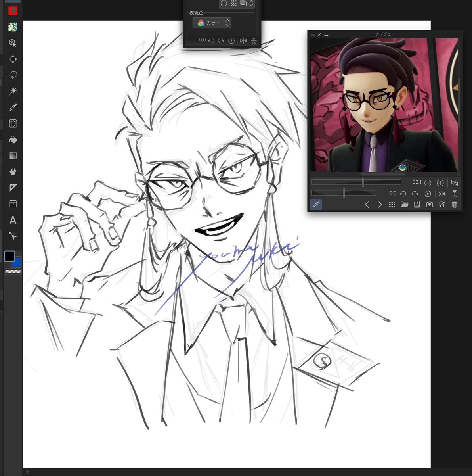Click the red icon in the left toolbar
The image size is (472, 476).
tap(13, 11)
